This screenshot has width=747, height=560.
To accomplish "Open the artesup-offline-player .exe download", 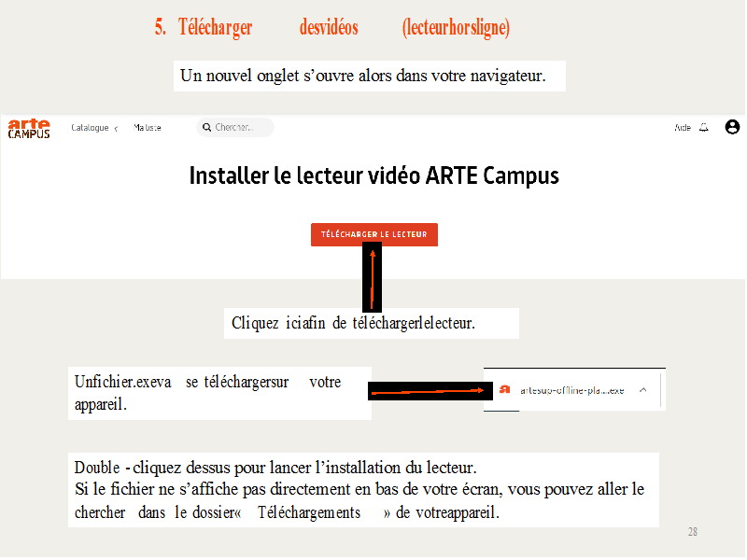I will pos(571,390).
